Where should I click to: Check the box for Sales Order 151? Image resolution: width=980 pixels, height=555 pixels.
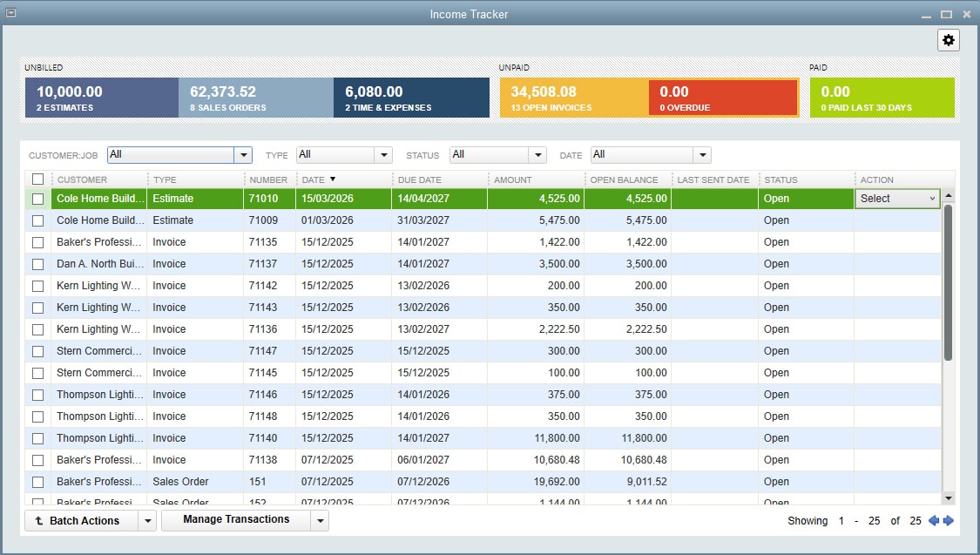click(38, 482)
